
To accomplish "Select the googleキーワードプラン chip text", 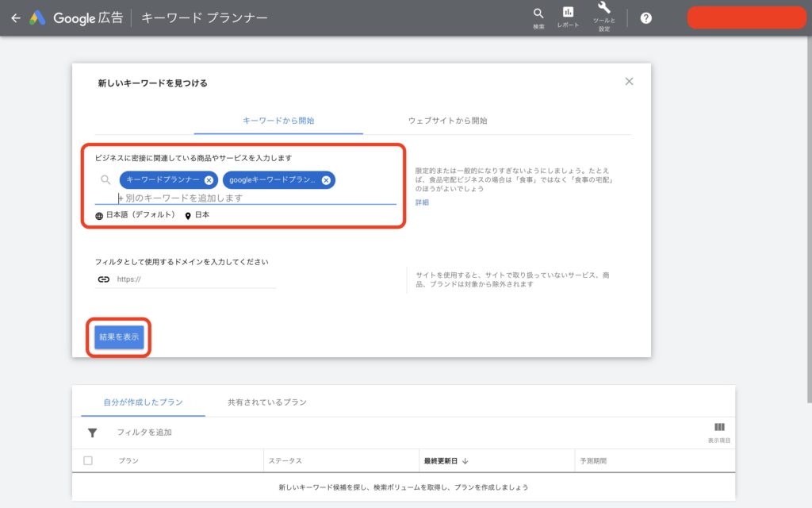I will [273, 180].
